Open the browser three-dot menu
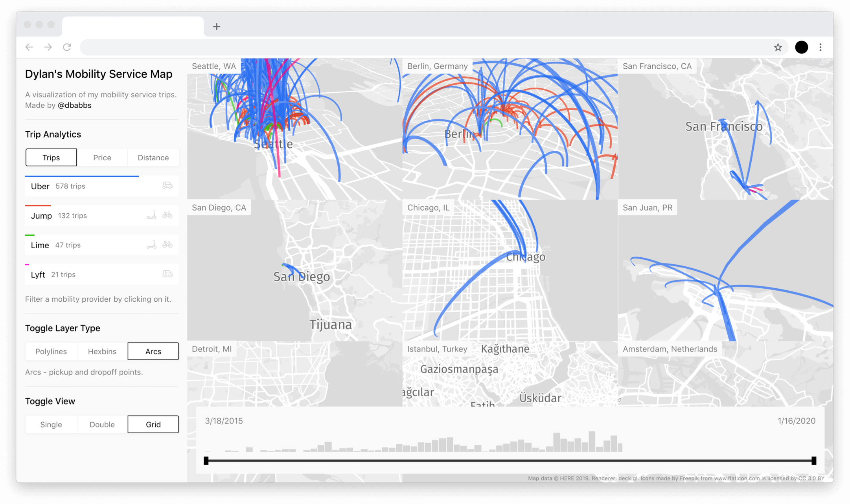 [x=821, y=47]
